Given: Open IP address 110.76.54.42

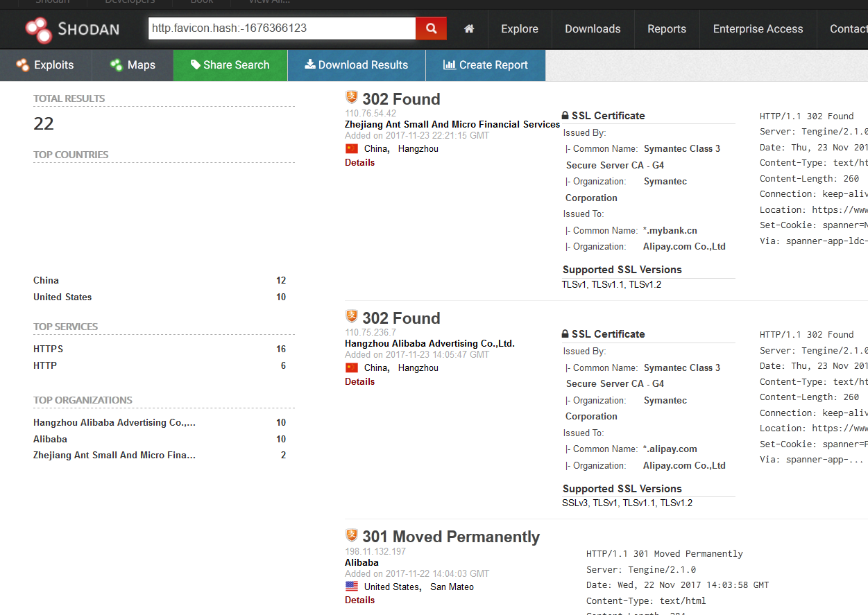Looking at the screenshot, I should (371, 114).
